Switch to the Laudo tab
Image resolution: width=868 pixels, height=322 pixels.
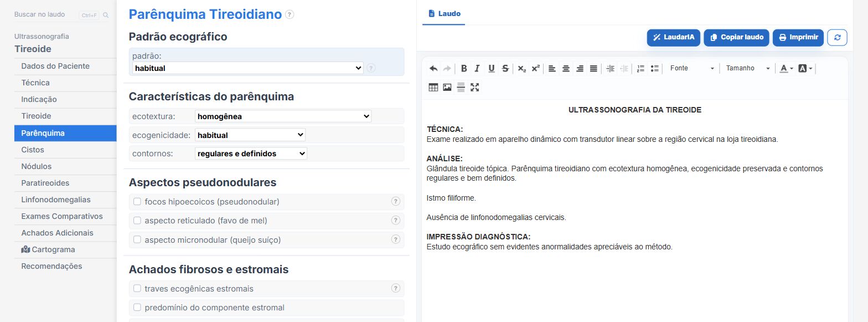(444, 13)
